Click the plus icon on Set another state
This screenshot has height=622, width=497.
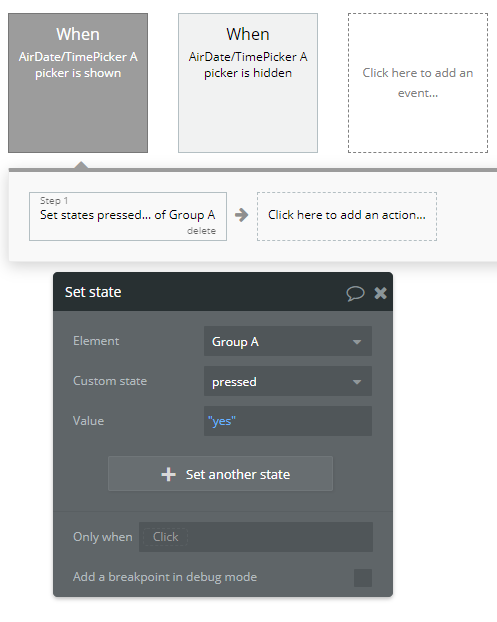tap(169, 474)
